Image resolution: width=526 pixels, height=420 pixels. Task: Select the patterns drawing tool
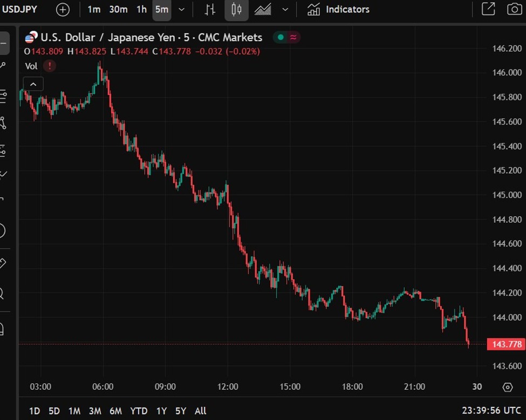tap(3, 123)
